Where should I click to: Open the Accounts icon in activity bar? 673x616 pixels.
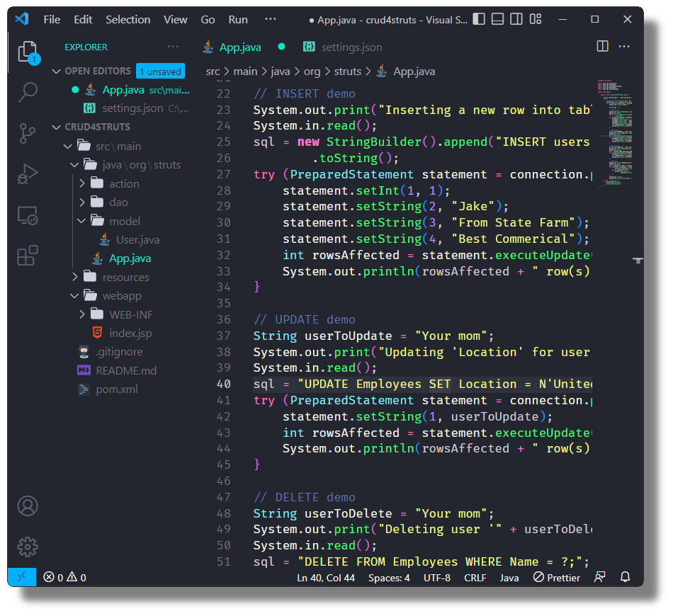(x=28, y=506)
